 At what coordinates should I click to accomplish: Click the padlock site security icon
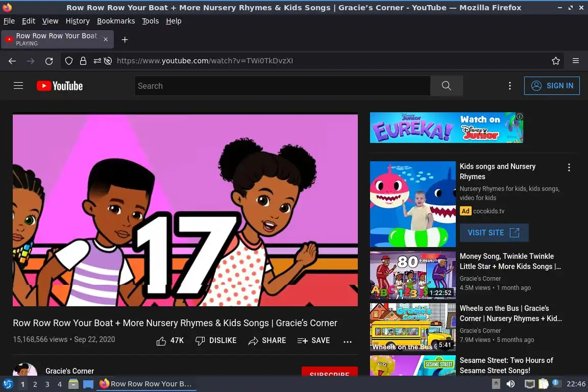coord(83,61)
